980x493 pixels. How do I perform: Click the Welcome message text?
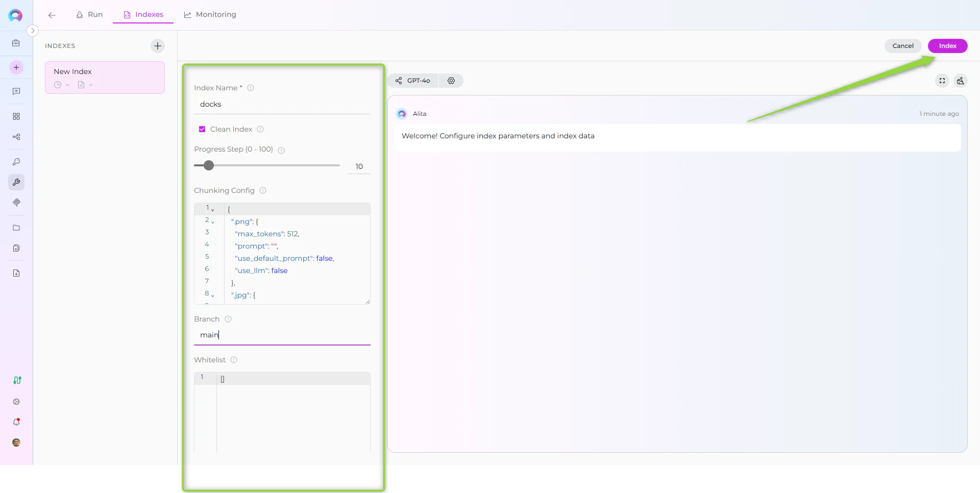[498, 136]
